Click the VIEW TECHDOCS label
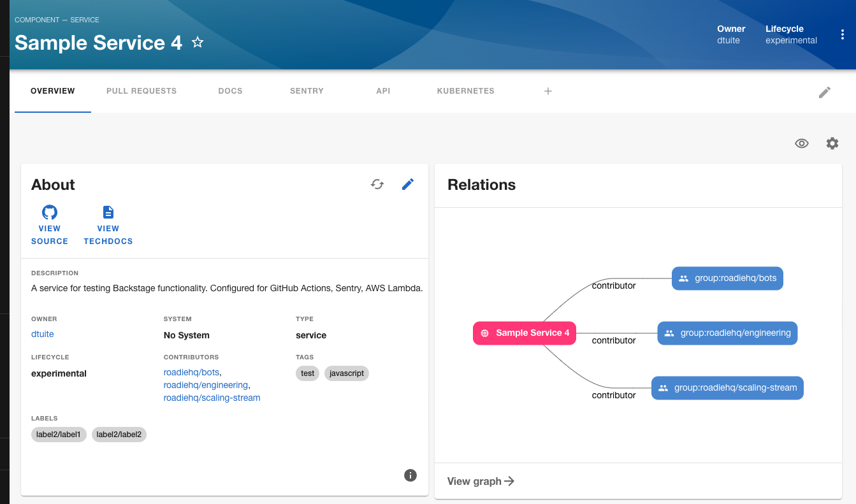Image resolution: width=856 pixels, height=504 pixels. pyautogui.click(x=108, y=235)
